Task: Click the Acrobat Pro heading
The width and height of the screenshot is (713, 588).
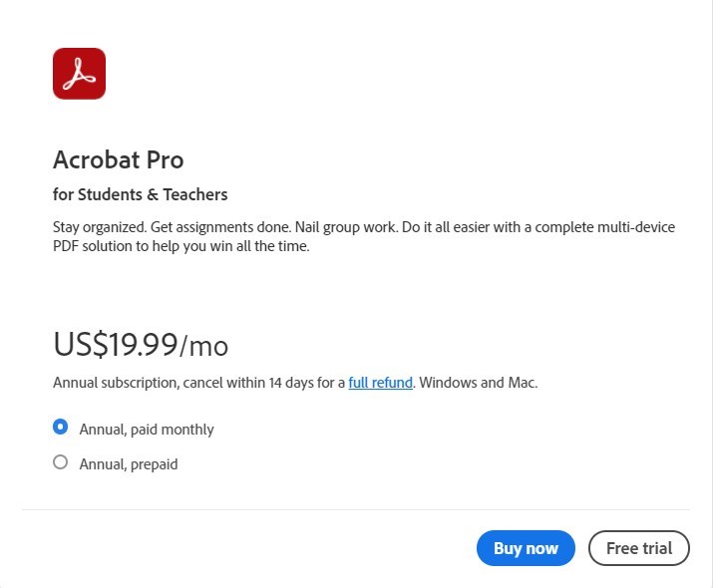Action: [x=118, y=159]
